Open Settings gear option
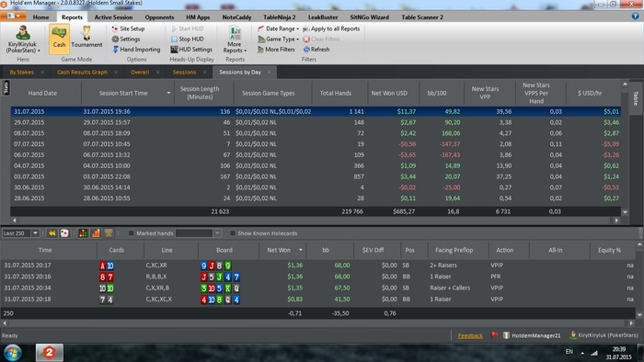644x362 pixels. click(x=126, y=39)
